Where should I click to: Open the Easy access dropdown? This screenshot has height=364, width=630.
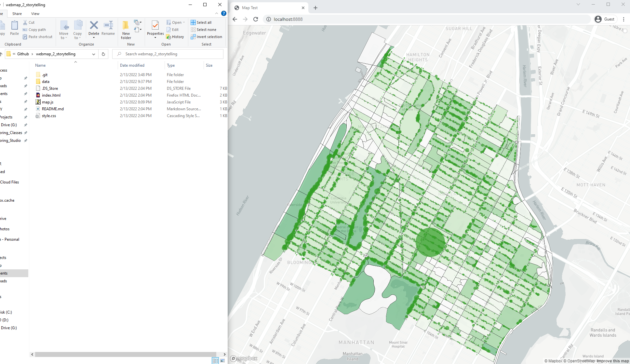[138, 30]
